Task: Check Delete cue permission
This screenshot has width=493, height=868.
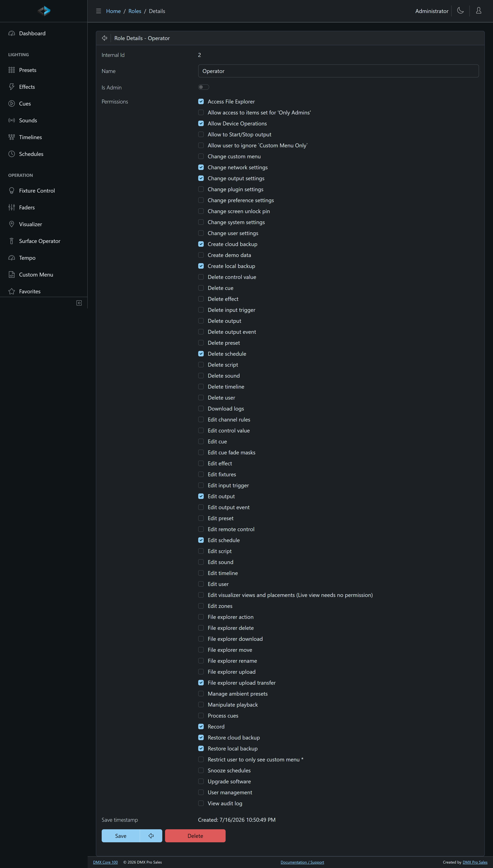Action: (x=201, y=288)
